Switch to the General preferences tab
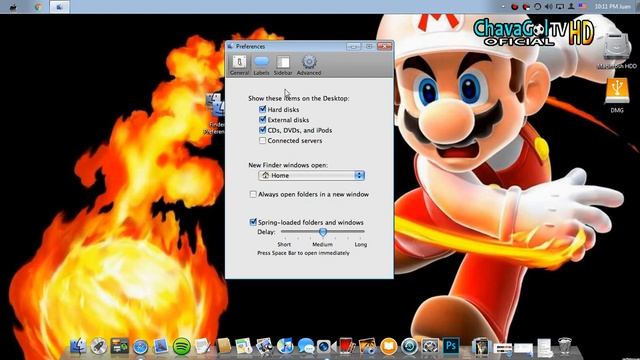This screenshot has width=640, height=360. [239, 65]
